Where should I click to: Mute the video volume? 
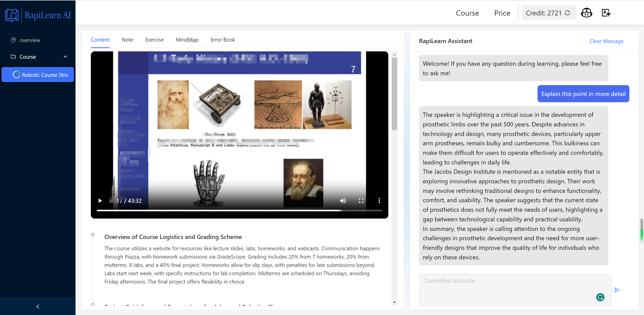[343, 201]
